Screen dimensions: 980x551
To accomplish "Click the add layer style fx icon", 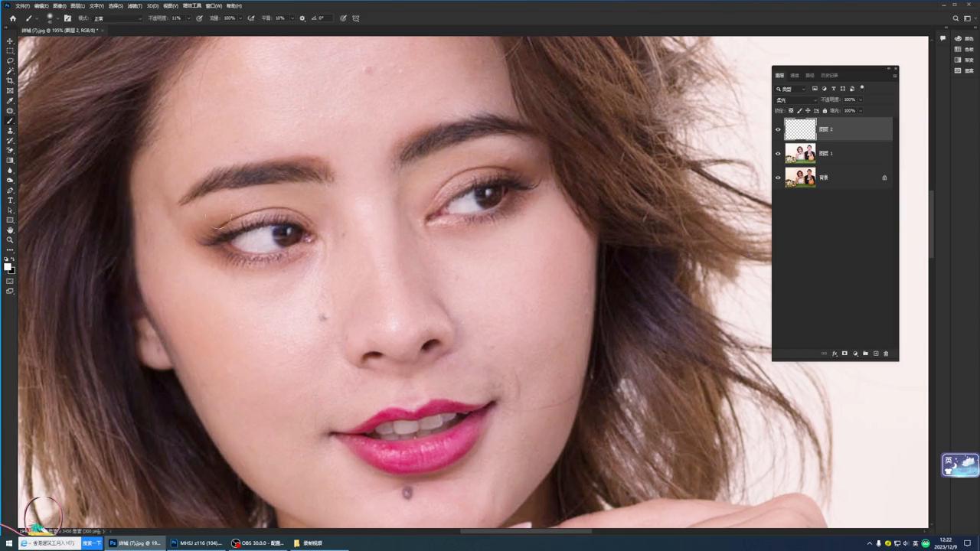I will coord(835,354).
